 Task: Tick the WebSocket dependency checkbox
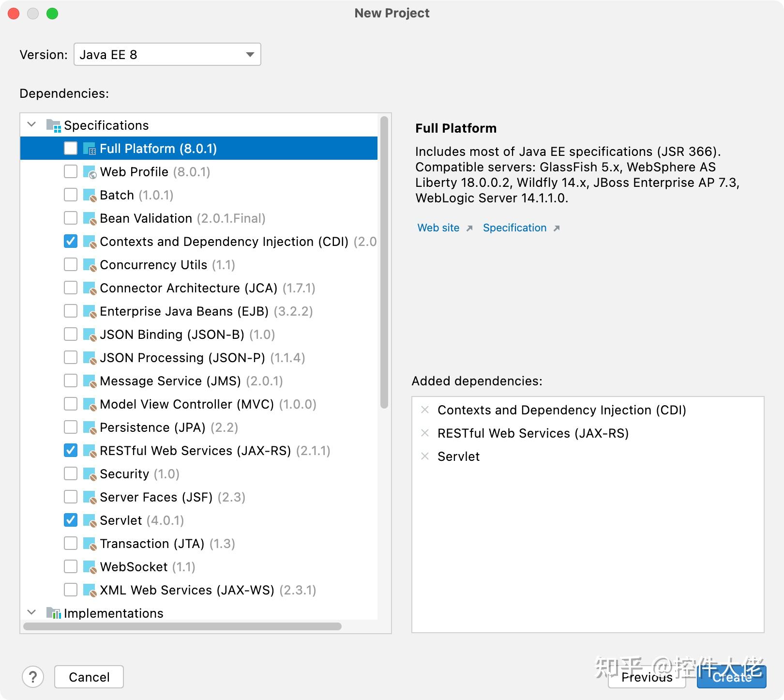tap(71, 566)
